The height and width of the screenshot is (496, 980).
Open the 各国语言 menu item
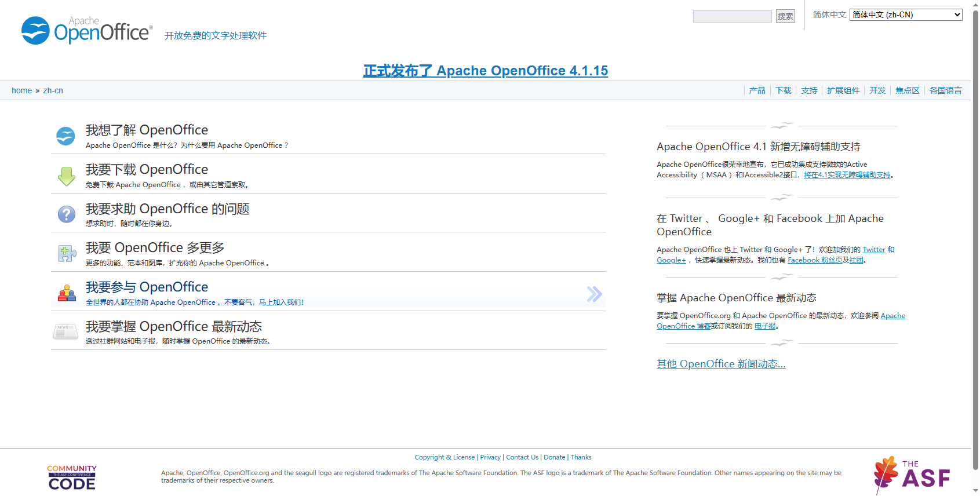pos(946,90)
